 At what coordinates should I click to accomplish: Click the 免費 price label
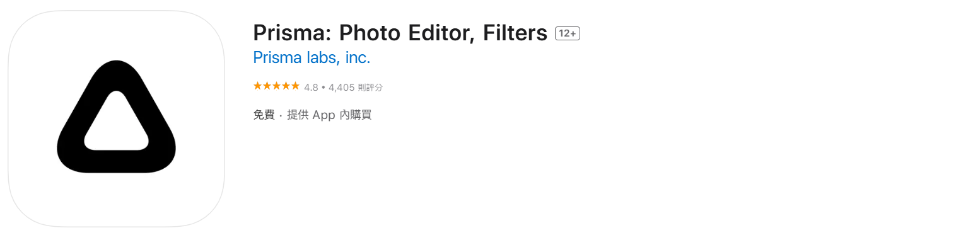[264, 115]
